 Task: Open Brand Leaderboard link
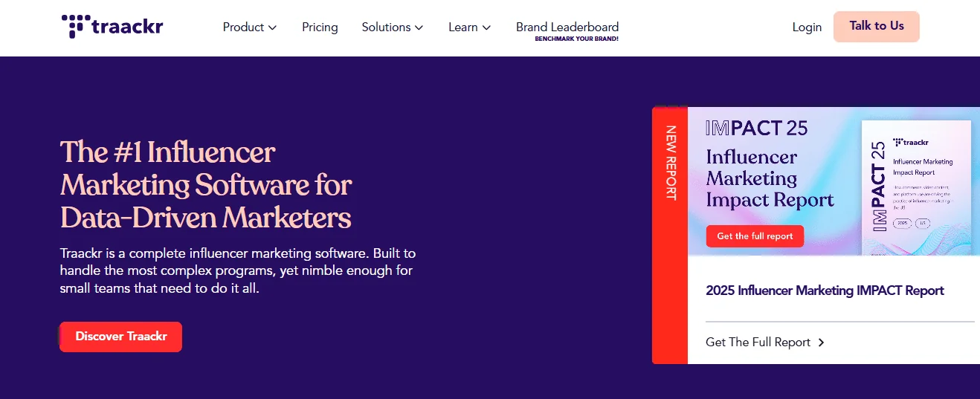pos(567,27)
